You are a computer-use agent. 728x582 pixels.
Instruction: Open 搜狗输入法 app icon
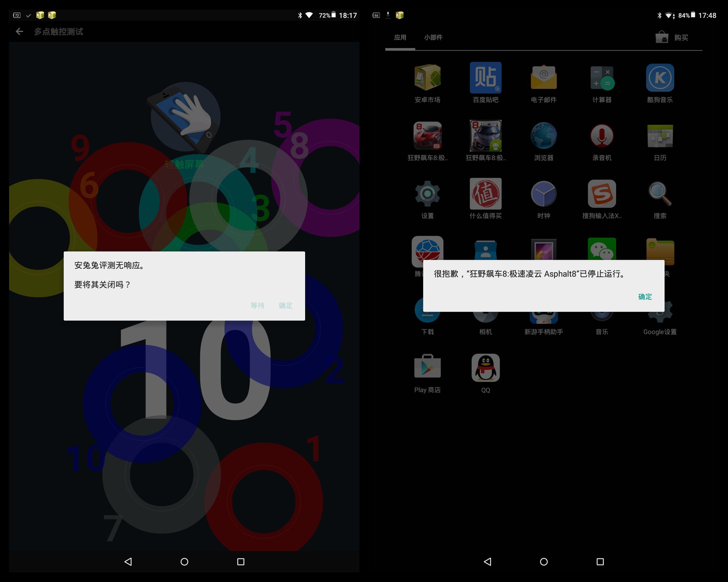tap(602, 194)
